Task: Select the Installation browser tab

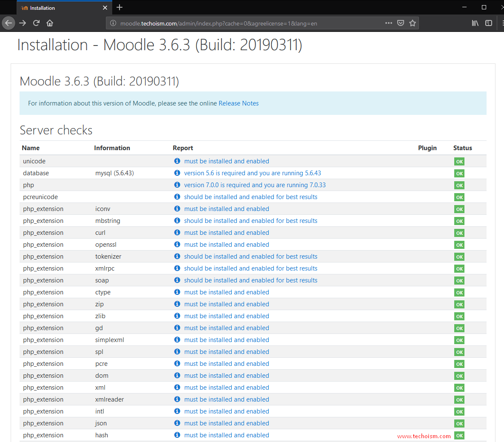Action: pos(64,8)
